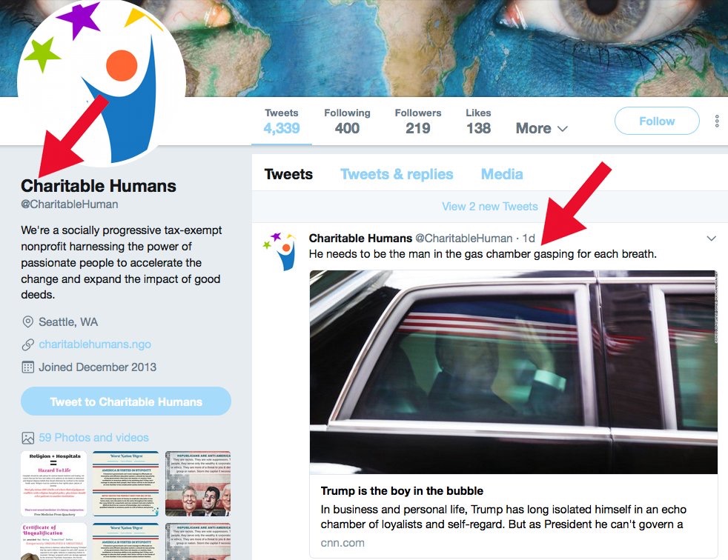
Task: Click the location pin icon next to Seattle
Action: (28, 322)
